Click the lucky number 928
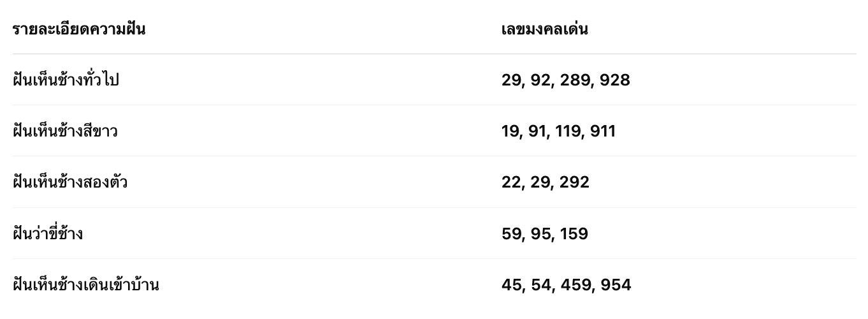Screen dimensions: 868x319 [615, 80]
